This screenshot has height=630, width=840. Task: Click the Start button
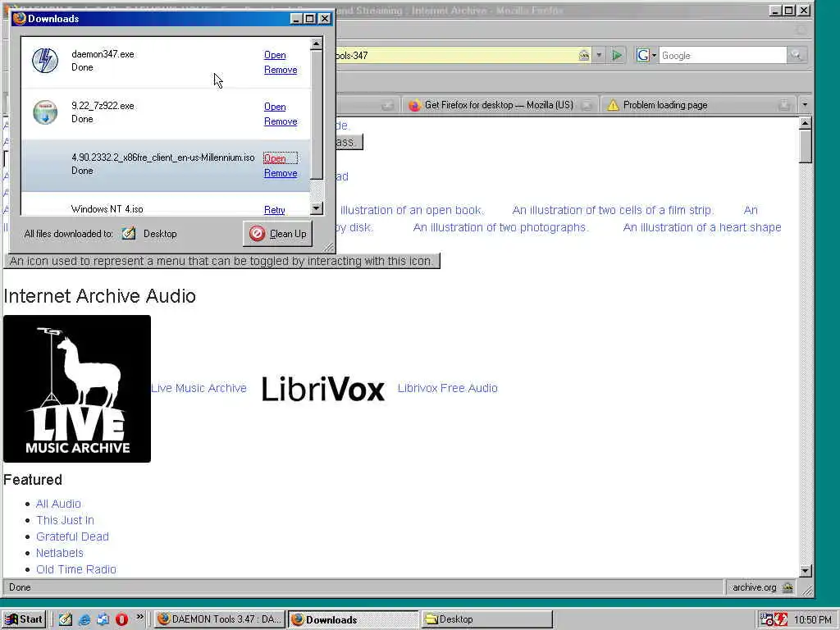tap(24, 619)
